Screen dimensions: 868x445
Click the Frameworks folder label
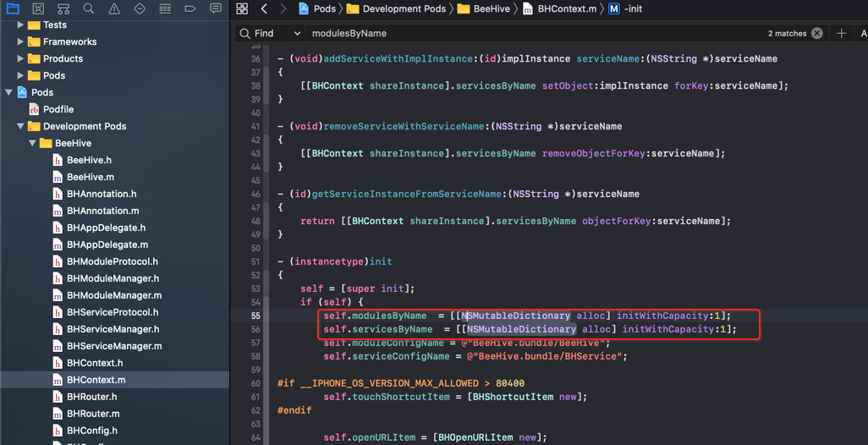(69, 41)
